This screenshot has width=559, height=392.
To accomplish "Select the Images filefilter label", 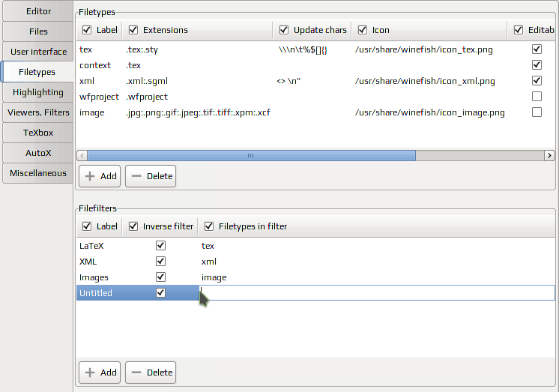I will [x=94, y=277].
